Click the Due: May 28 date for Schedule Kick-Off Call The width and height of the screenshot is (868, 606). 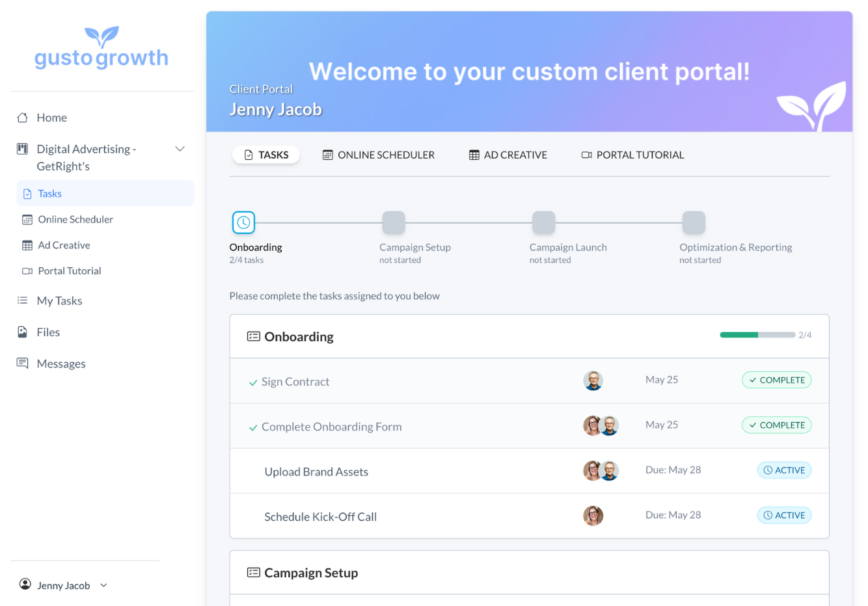pyautogui.click(x=673, y=514)
